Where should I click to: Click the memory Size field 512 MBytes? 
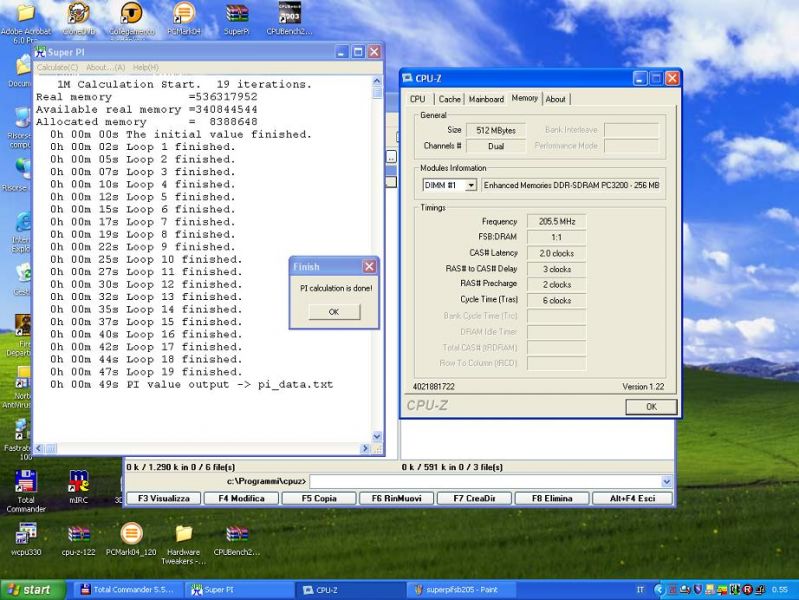[x=495, y=130]
